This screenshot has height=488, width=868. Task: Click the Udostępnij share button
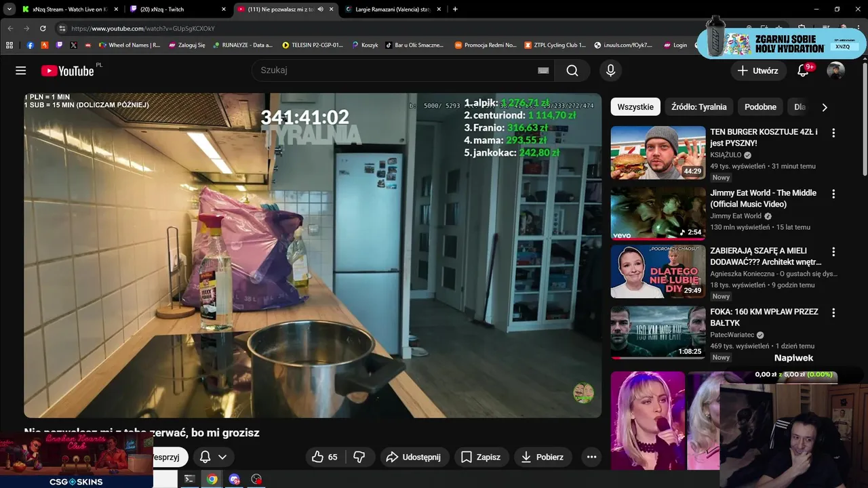[413, 457]
